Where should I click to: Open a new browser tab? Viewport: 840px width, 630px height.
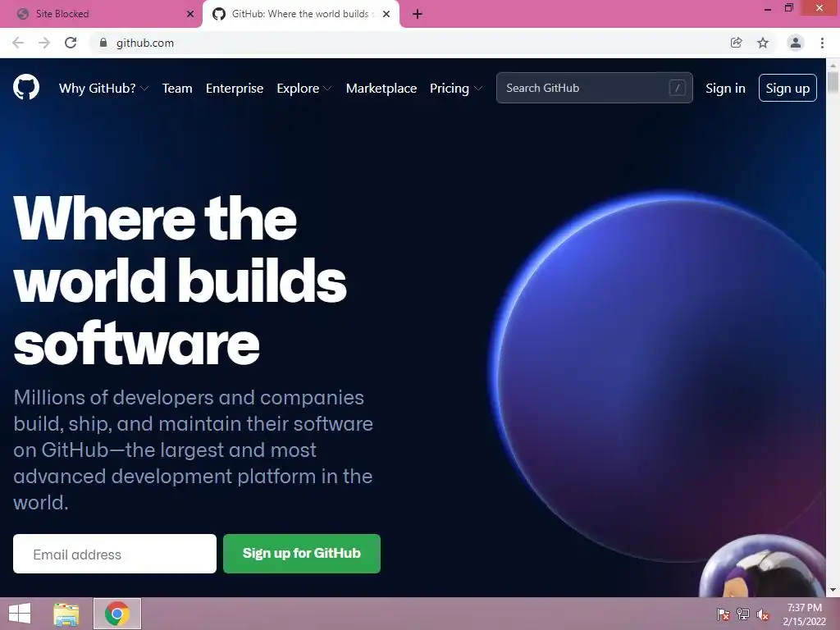click(418, 14)
